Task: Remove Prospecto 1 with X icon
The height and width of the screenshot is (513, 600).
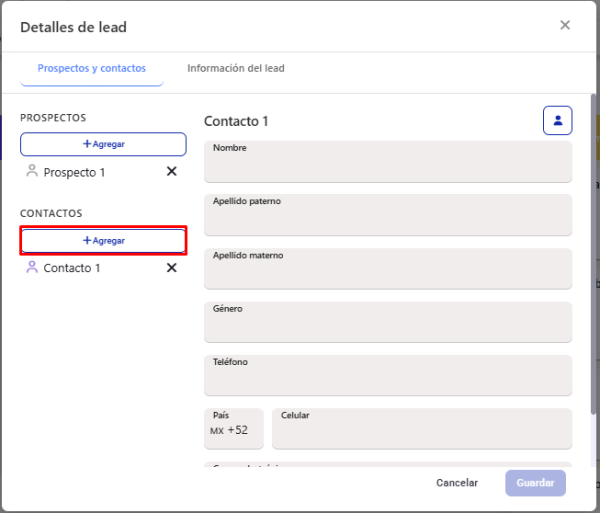Action: coord(172,171)
